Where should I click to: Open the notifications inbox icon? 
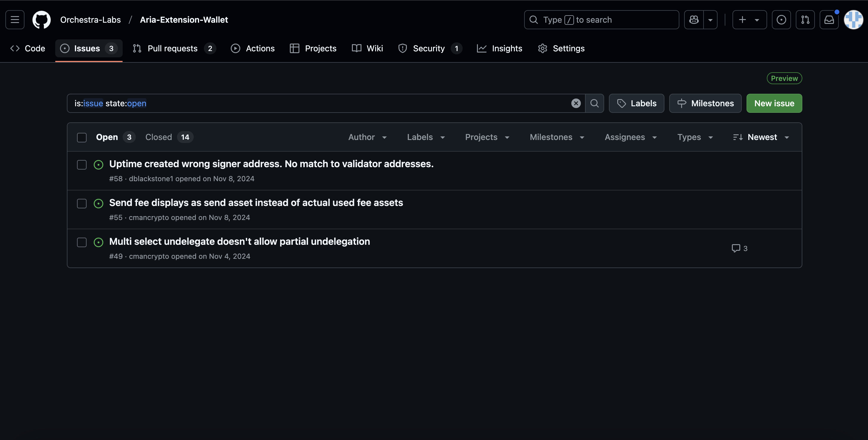pos(829,19)
